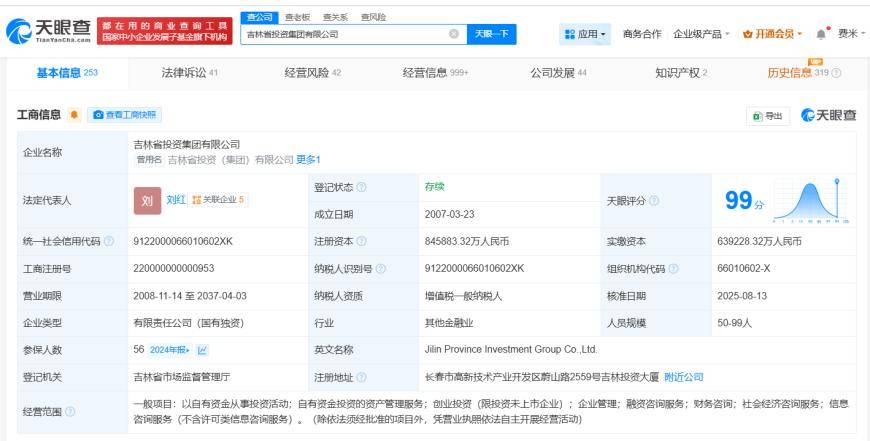Click help icon beside 组织机构代码

(674, 268)
